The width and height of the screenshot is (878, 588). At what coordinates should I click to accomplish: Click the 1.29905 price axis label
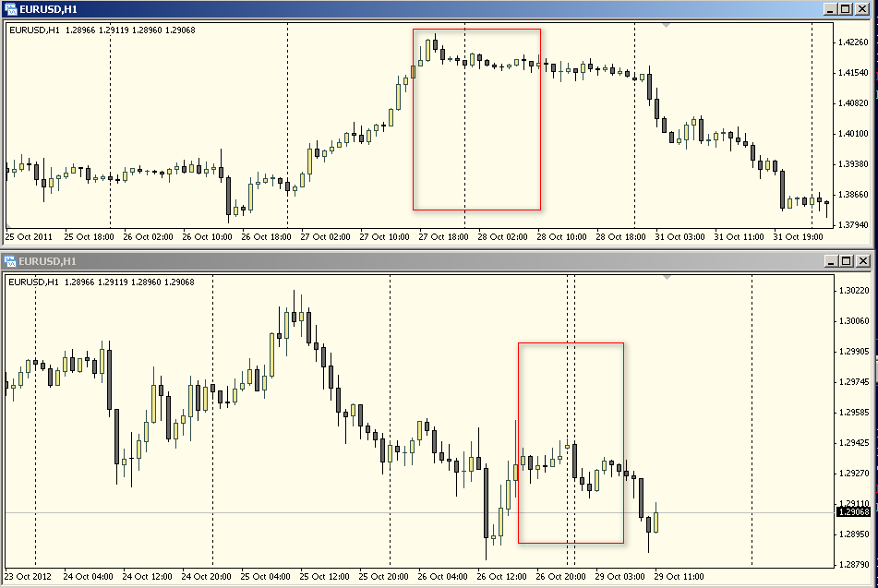854,351
